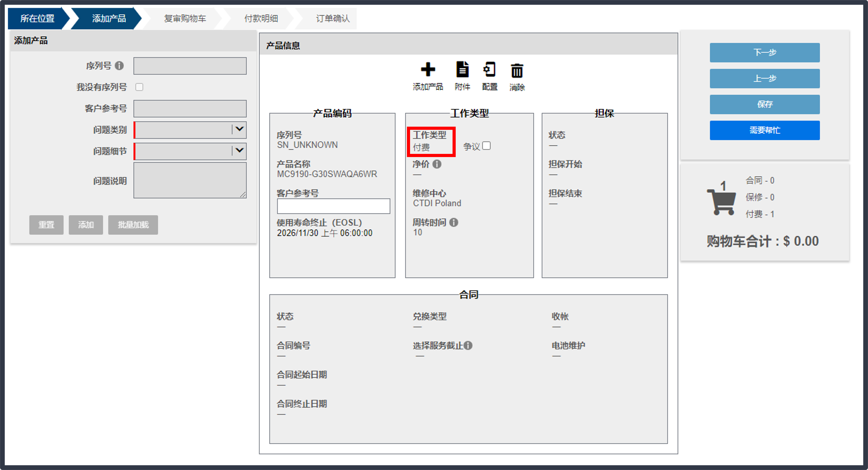Click the 消除 trash can icon

click(x=517, y=70)
